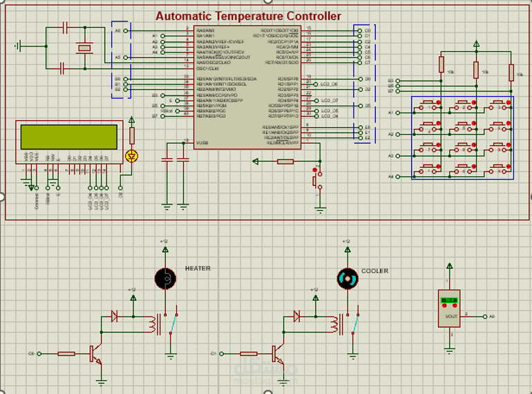Select the middle 10k keypad pull-up resistor
Viewport: 532px width, 394px height.
point(476,70)
